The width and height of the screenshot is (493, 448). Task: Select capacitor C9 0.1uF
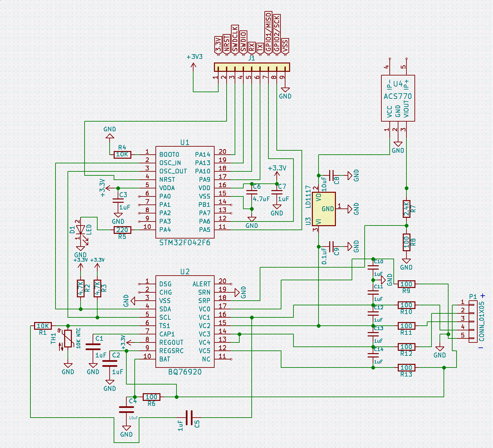(331, 247)
